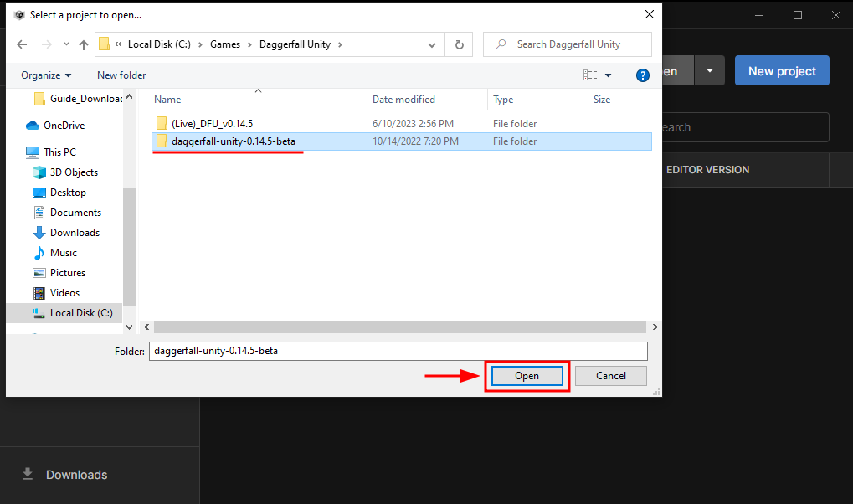
Task: Select Guide_Downloads in the navigation pane
Action: (86, 99)
